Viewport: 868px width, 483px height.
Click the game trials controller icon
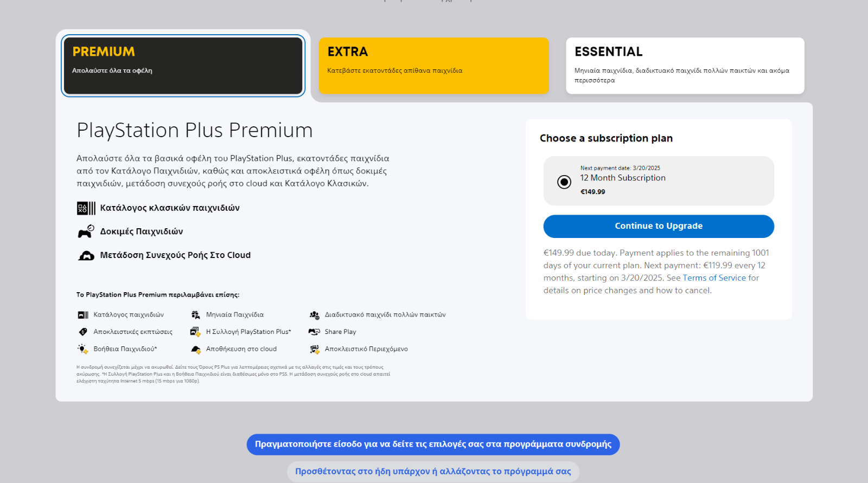pyautogui.click(x=86, y=231)
